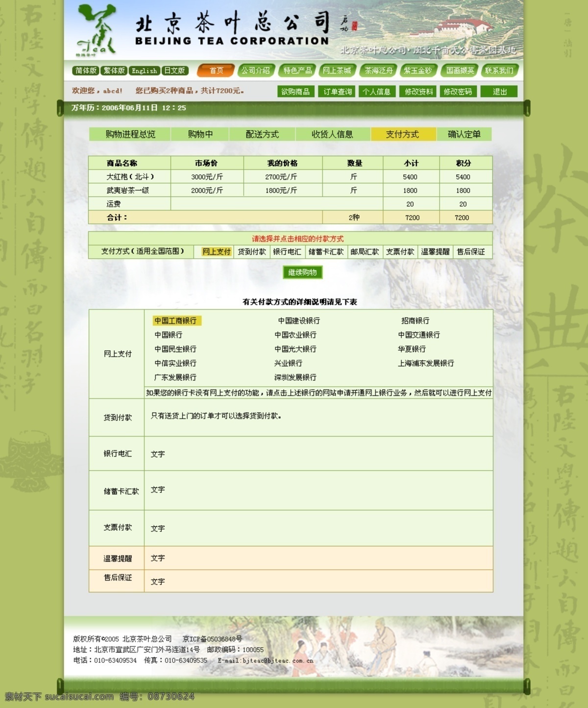Click the 京ICP备05036848号 footer text
Viewport: 588px width, 708px height.
(212, 639)
